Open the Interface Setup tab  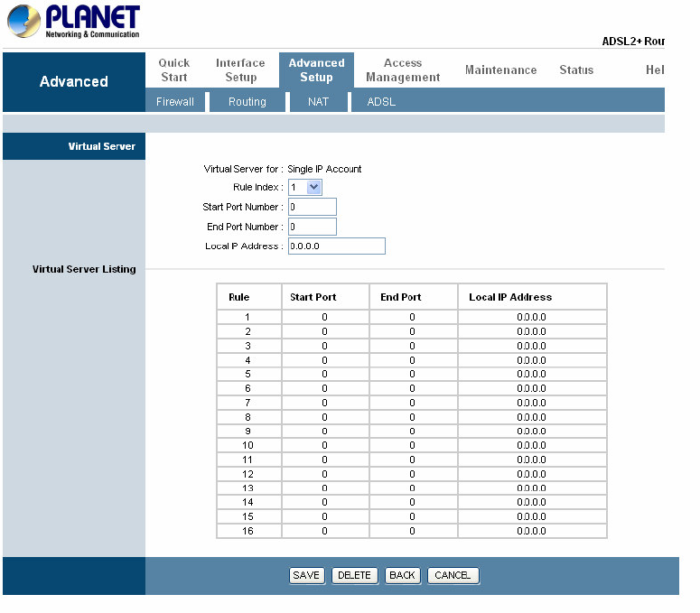(240, 70)
